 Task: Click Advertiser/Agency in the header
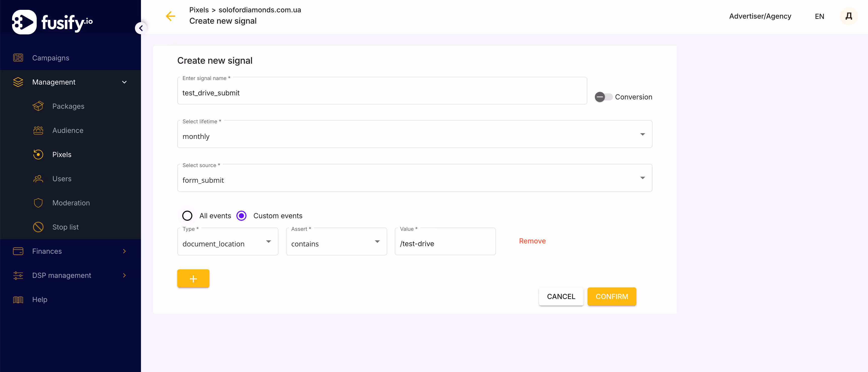[x=760, y=16]
